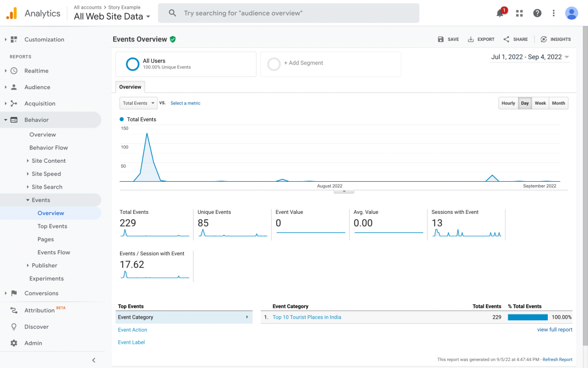Switch graph granularity to Month
Viewport: 588px width, 368px height.
point(558,103)
